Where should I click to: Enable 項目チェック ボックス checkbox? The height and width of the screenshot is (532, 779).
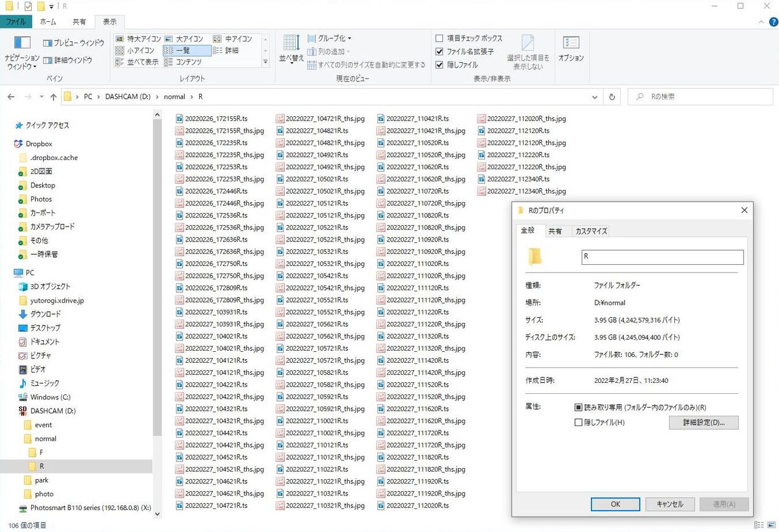439,38
